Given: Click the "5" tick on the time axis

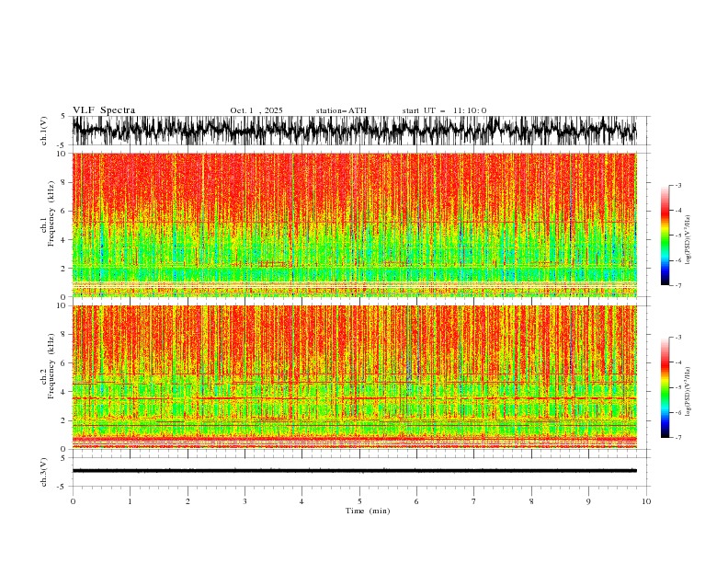Looking at the screenshot, I should coord(359,501).
